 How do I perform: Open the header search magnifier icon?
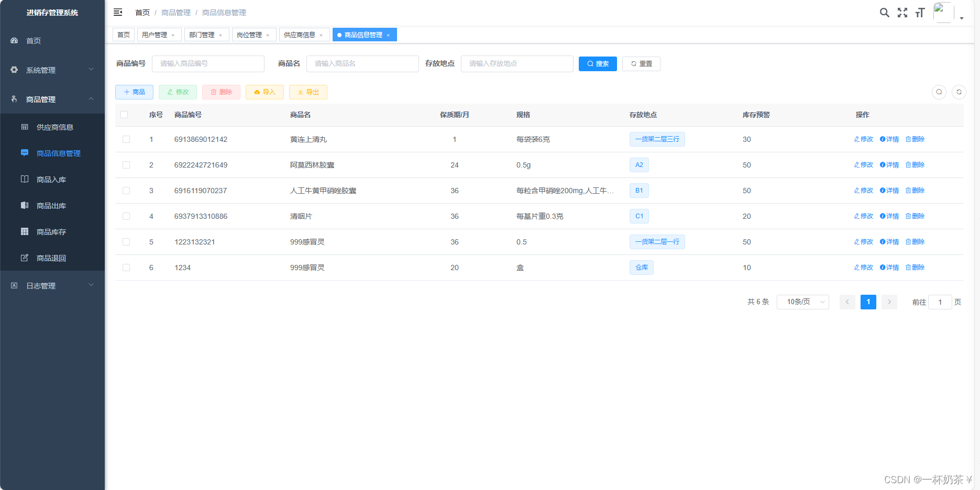coord(884,13)
